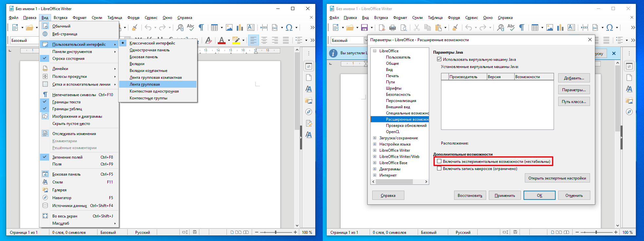Toggle Границы таблиц in the View menu
Viewport: 644px width, 241px height.
point(79,109)
